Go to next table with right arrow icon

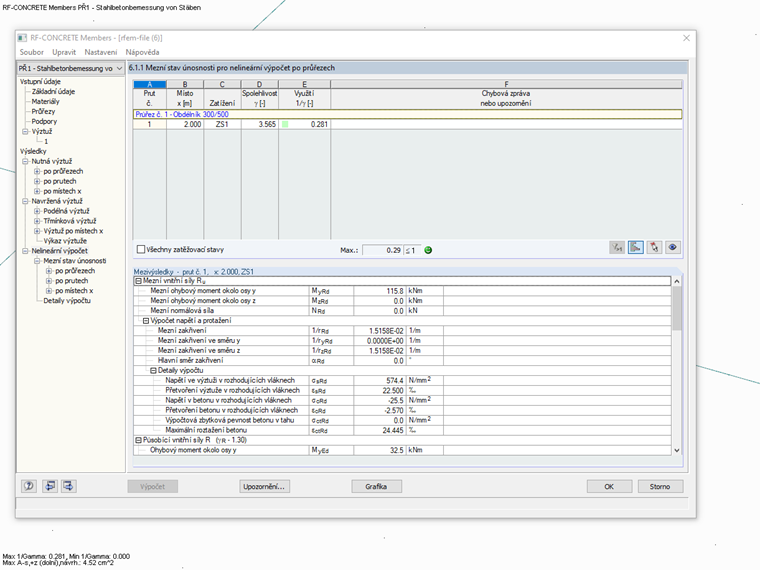pos(68,486)
